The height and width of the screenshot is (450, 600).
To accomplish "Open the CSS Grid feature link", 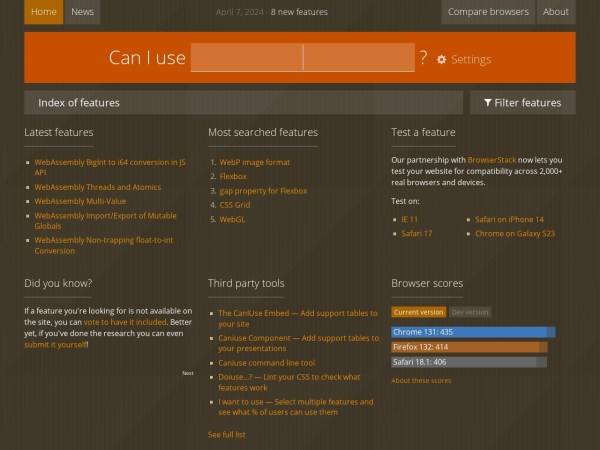I will (x=237, y=204).
